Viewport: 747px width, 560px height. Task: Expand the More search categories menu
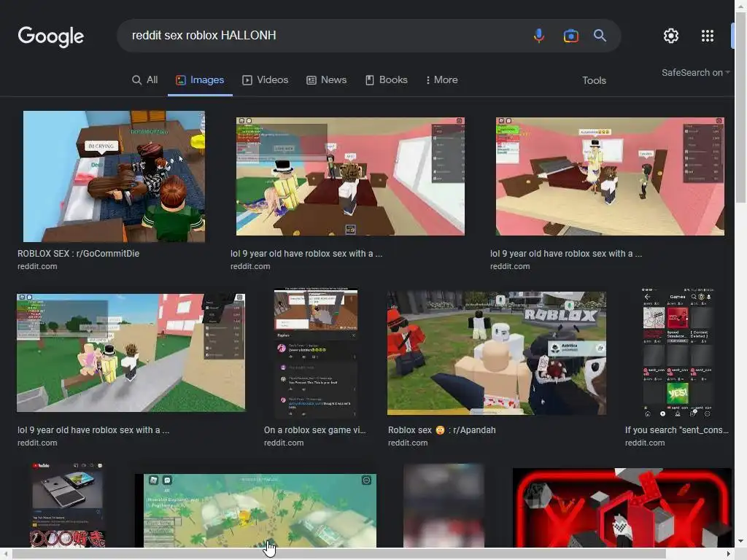pos(441,80)
